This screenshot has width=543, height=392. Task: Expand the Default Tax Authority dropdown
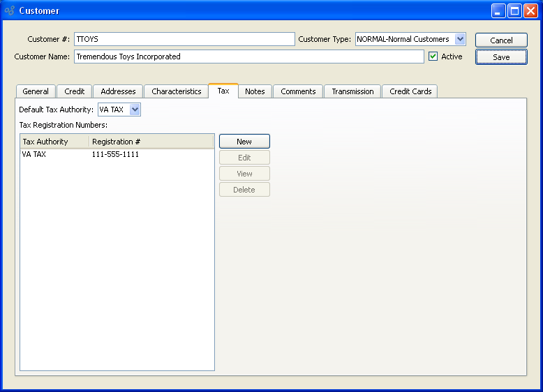[135, 110]
